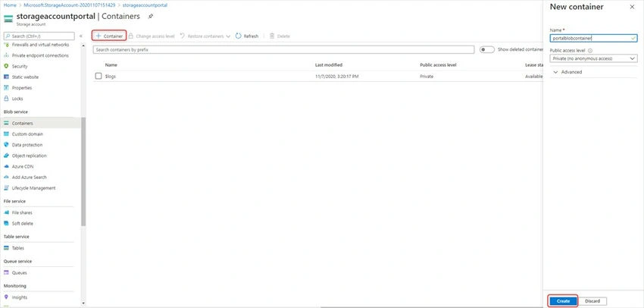Click the $logs container name
Image resolution: width=644 pixels, height=308 pixels.
click(x=110, y=77)
